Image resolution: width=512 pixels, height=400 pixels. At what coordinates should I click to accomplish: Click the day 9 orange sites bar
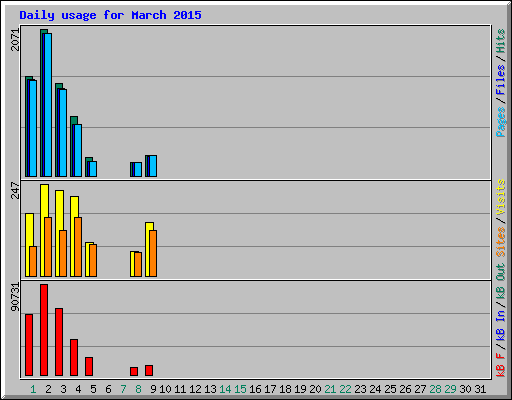(x=153, y=254)
